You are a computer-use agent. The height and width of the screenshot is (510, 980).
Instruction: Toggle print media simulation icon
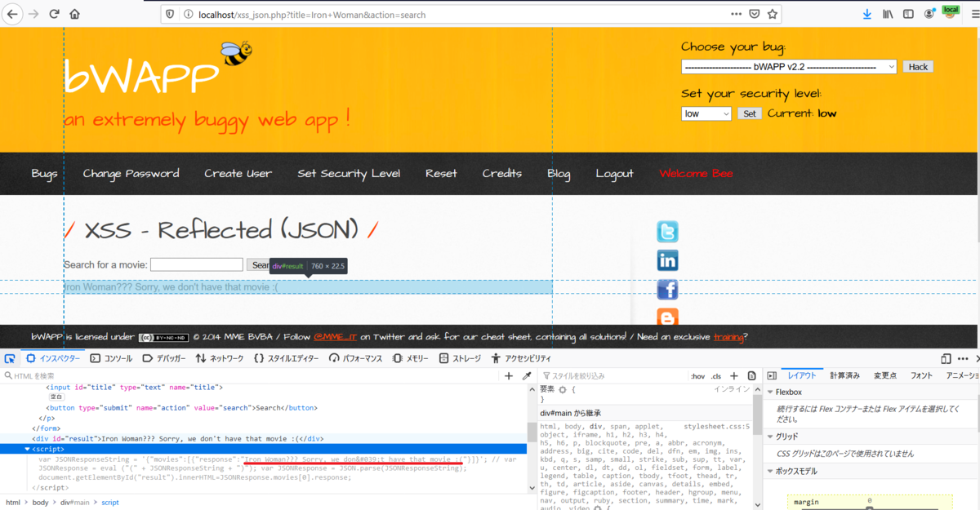click(x=752, y=376)
